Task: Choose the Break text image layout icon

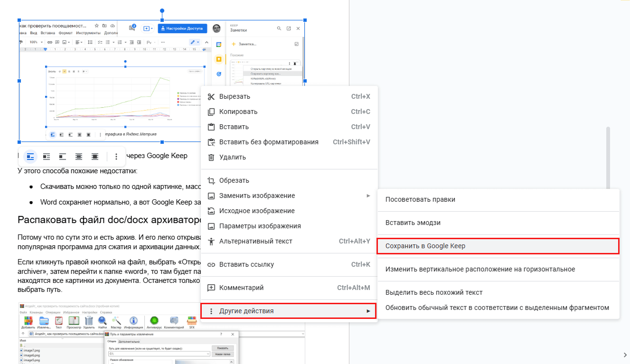Action: [x=63, y=156]
